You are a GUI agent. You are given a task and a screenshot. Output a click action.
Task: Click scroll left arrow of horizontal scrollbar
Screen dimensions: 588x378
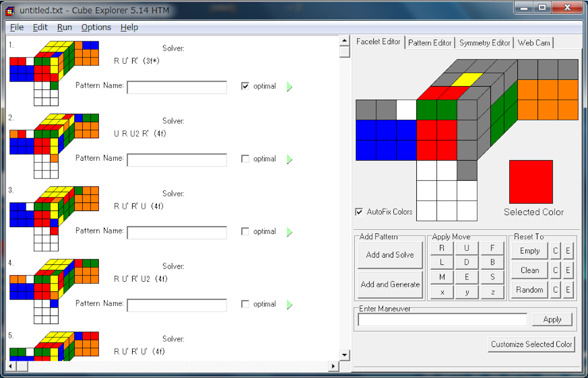pos(10,367)
